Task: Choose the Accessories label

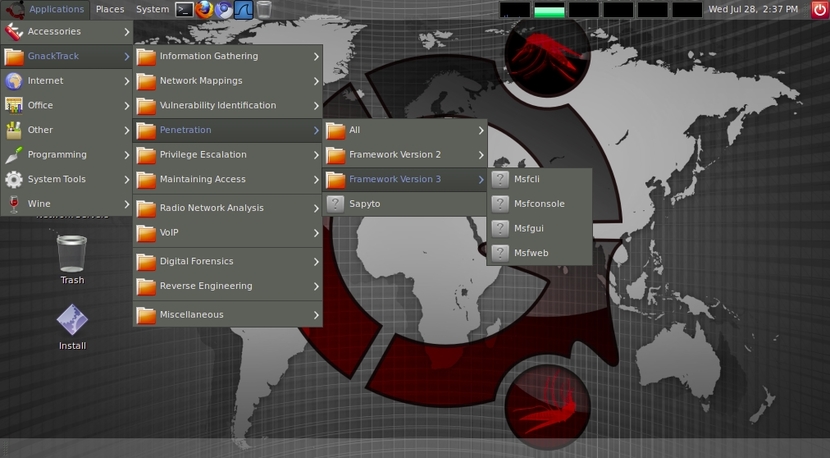Action: (x=54, y=32)
